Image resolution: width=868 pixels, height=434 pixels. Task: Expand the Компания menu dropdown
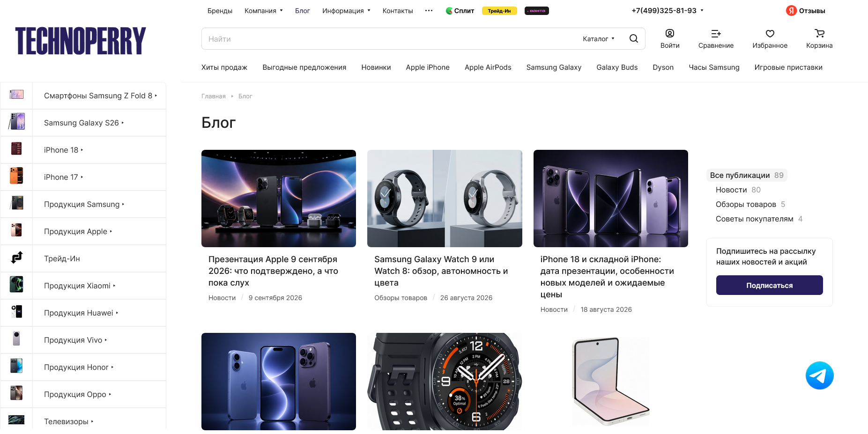(x=263, y=10)
